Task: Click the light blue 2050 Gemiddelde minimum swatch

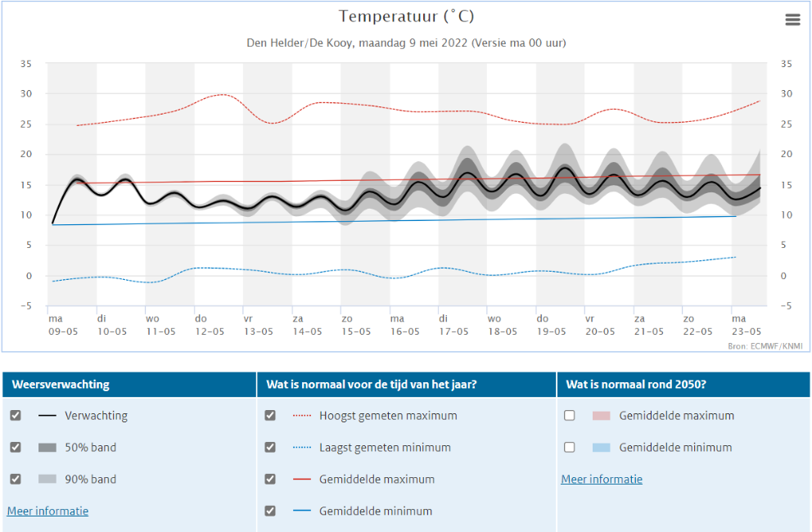Action: (602, 448)
